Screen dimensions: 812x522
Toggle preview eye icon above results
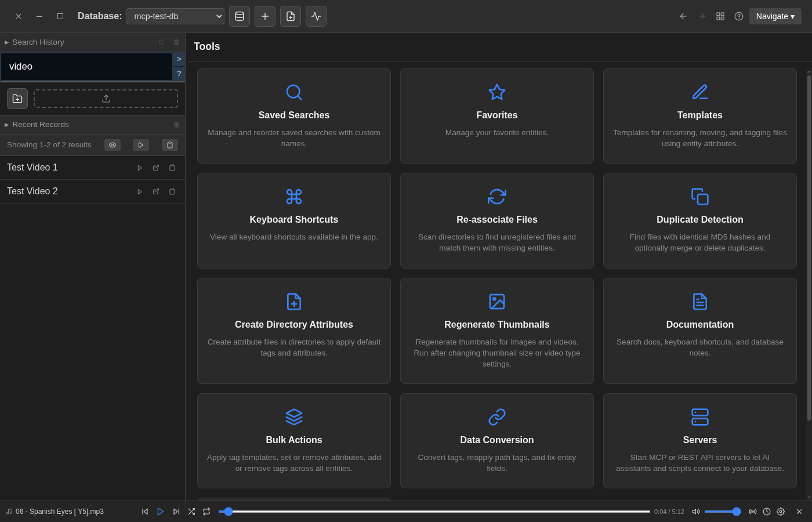pos(112,144)
